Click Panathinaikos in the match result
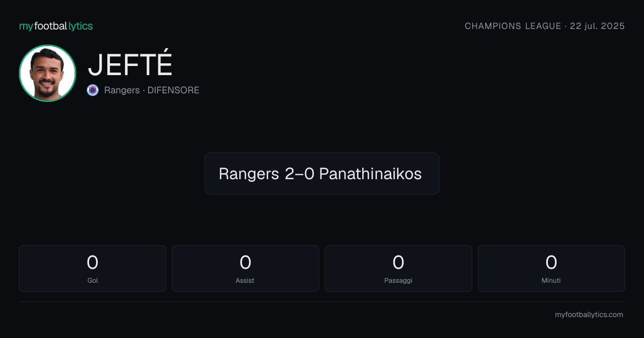The image size is (644, 338). click(370, 174)
